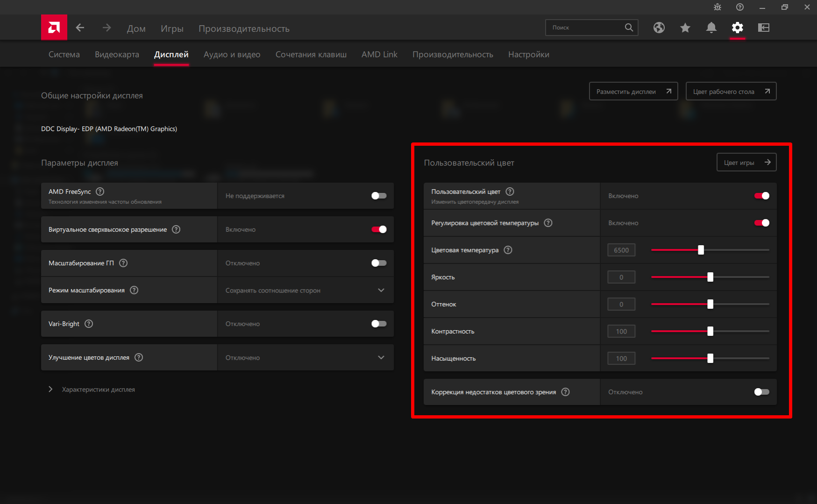Open the bug report icon

(718, 7)
